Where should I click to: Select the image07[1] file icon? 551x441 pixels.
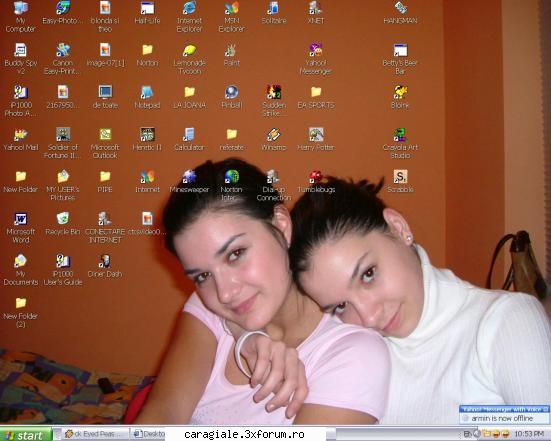105,55
